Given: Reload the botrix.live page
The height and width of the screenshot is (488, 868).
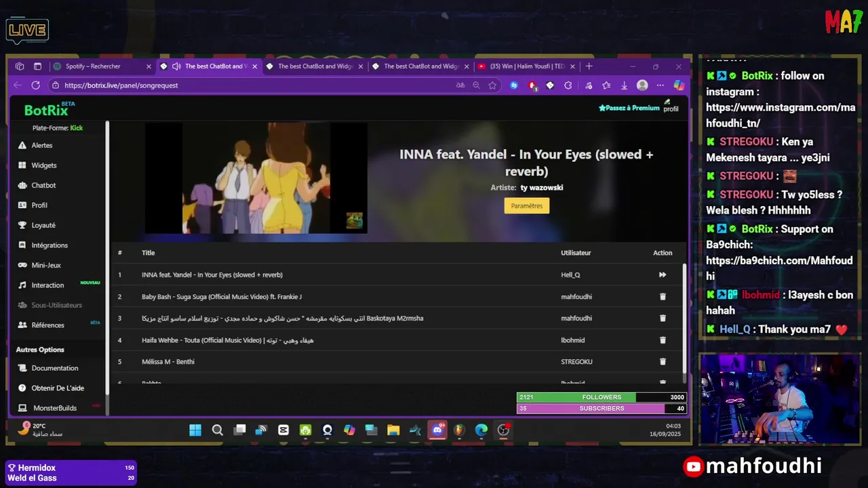Looking at the screenshot, I should [x=36, y=85].
